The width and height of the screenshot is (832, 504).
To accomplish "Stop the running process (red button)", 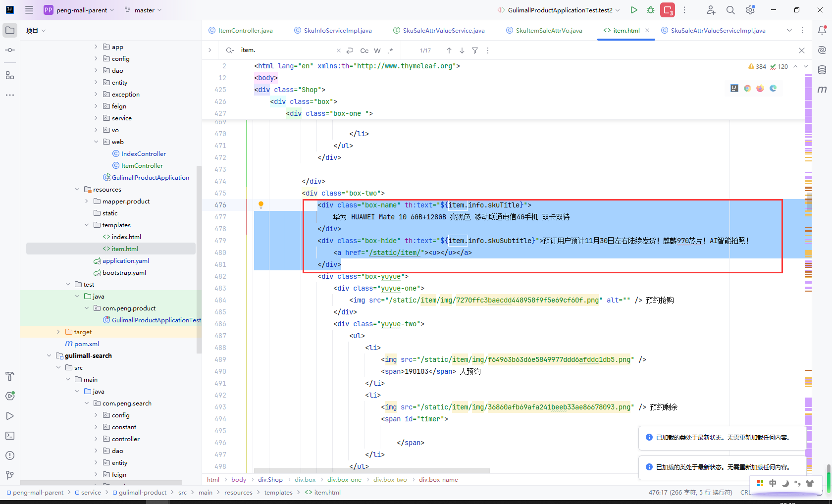I will [668, 10].
